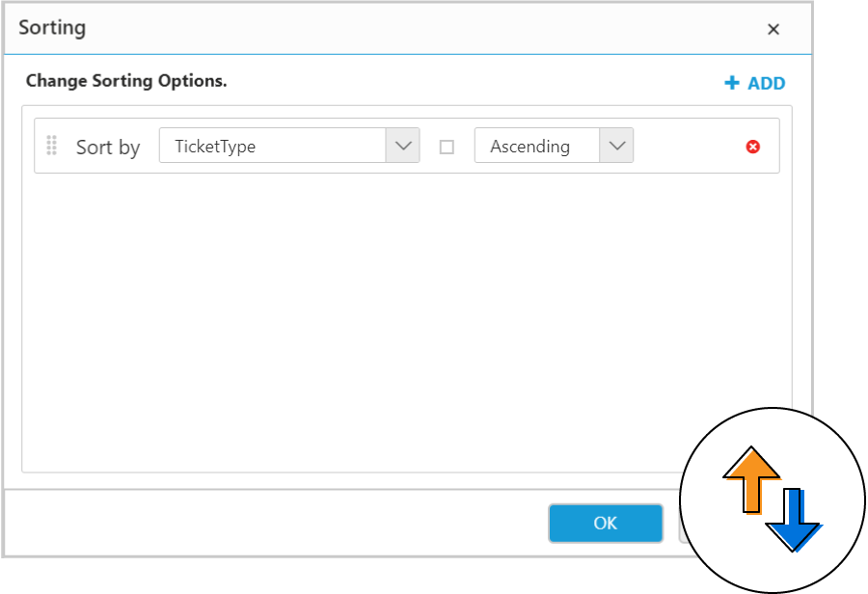Click the Ascending value in the order selector
The width and height of the screenshot is (868, 594).
pyautogui.click(x=532, y=146)
